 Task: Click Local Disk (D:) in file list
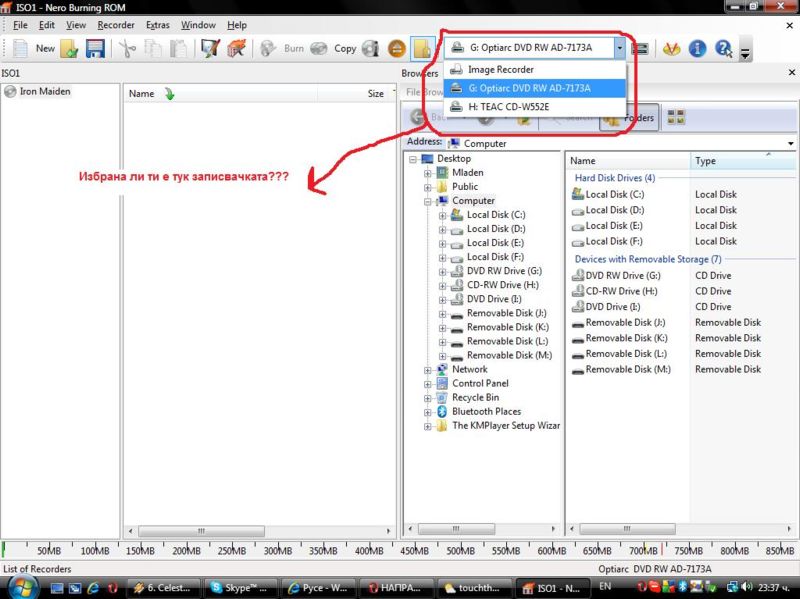click(x=614, y=210)
